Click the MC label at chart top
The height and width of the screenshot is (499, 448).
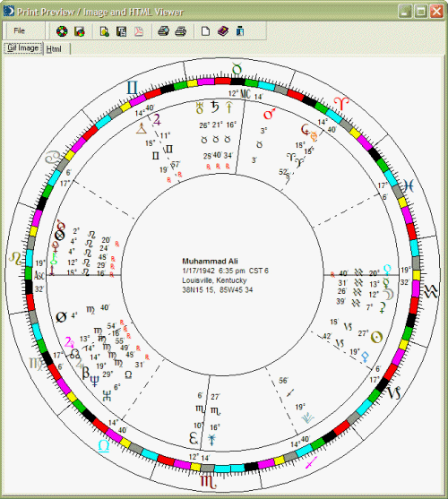coord(246,94)
